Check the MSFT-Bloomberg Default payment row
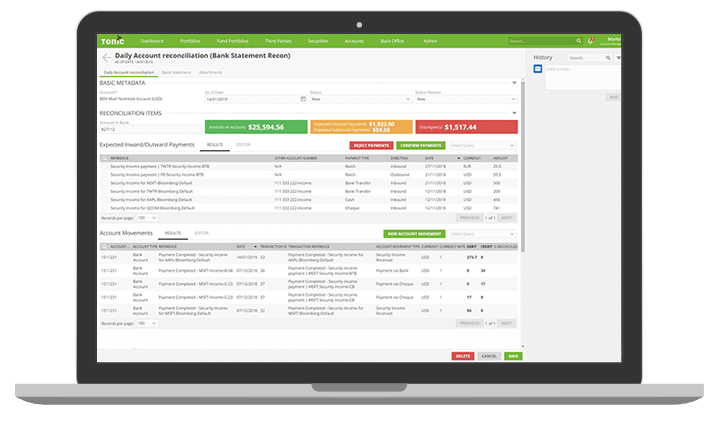 point(104,183)
